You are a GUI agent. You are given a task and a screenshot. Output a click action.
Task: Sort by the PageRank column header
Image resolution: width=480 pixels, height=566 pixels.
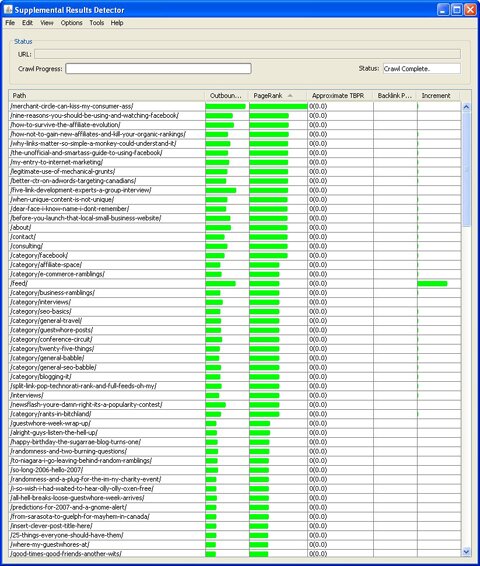278,96
